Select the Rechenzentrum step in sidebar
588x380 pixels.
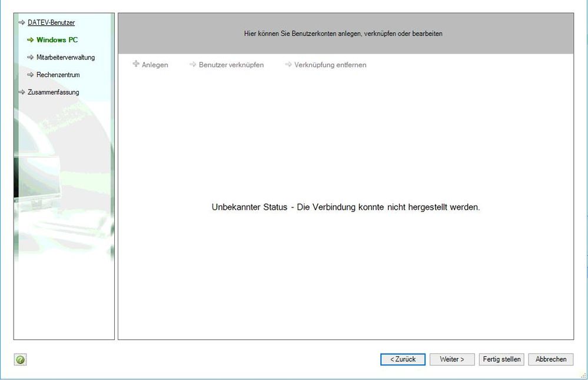[58, 75]
